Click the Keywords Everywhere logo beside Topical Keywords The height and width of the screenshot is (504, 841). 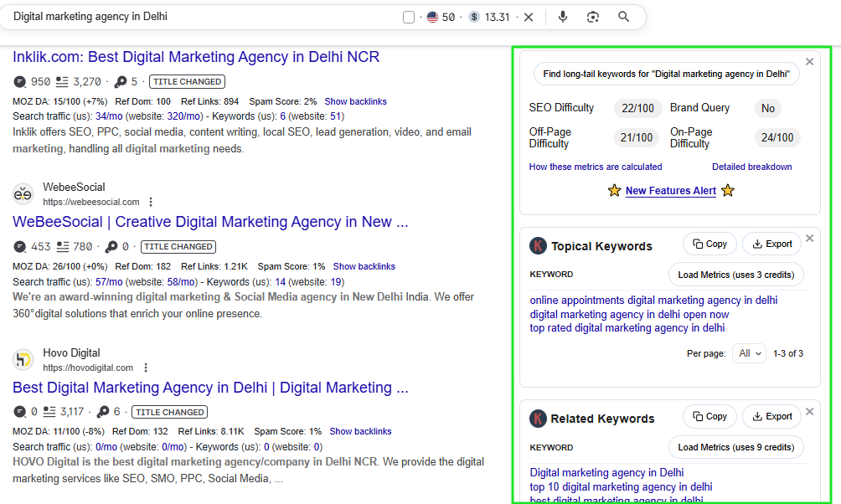point(538,246)
